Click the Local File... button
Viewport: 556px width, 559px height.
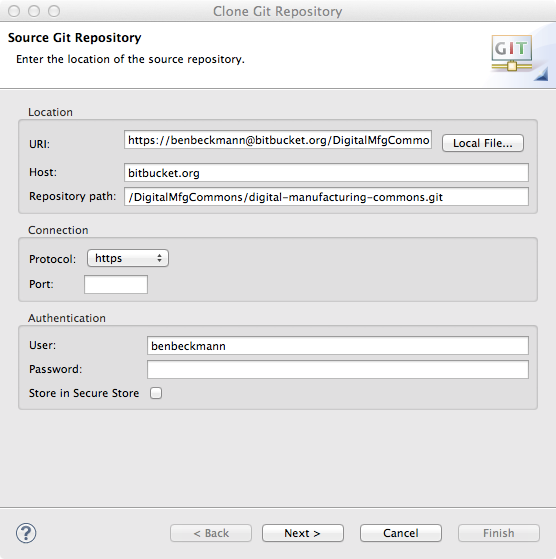483,143
